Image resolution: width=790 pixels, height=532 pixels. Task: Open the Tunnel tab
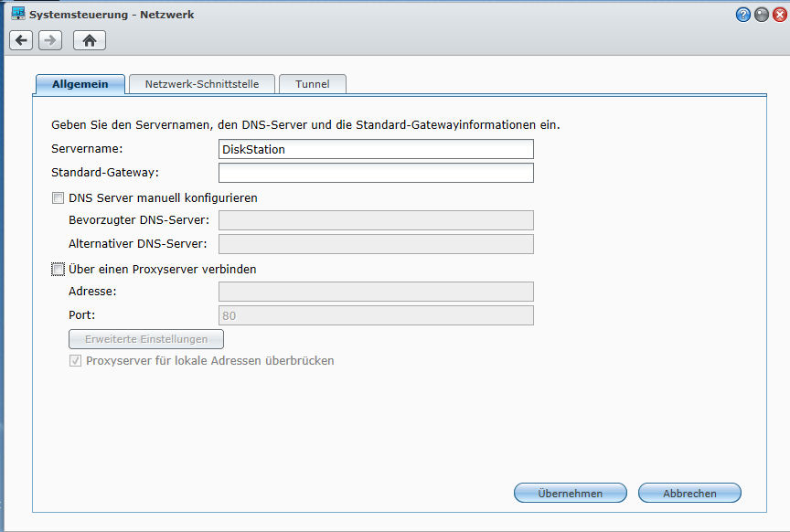click(312, 84)
